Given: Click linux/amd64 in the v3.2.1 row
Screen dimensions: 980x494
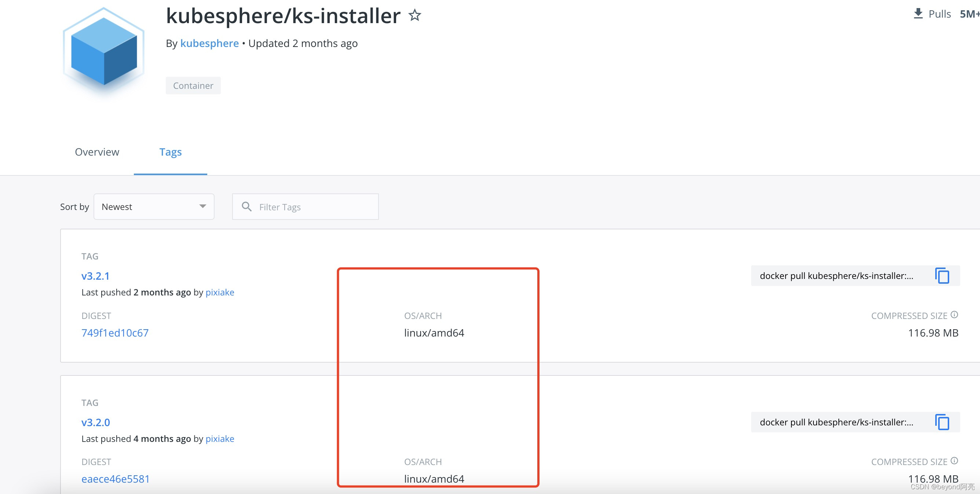Looking at the screenshot, I should point(434,333).
